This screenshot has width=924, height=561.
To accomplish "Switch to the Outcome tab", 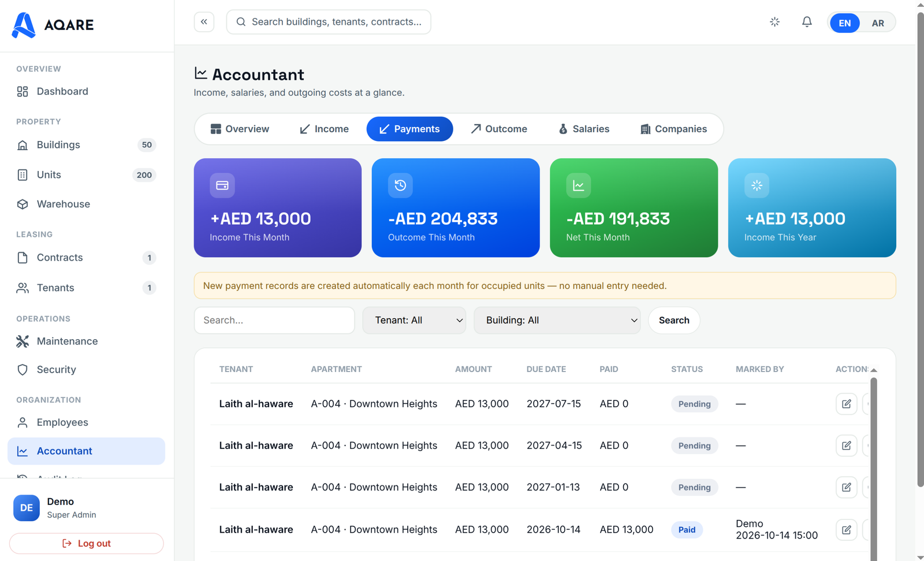I will [499, 129].
